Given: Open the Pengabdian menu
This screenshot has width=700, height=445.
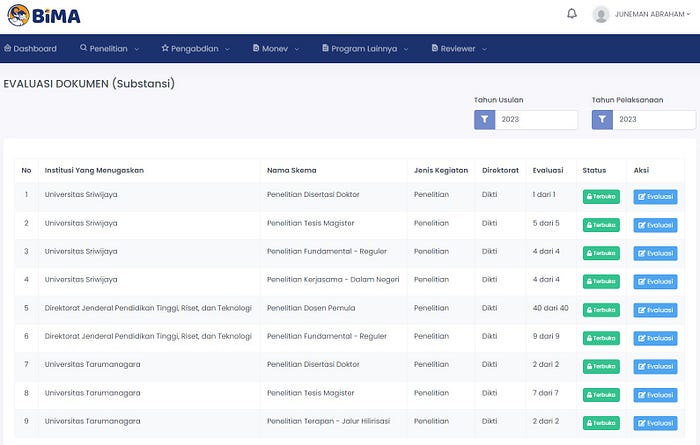Looking at the screenshot, I should tap(196, 48).
